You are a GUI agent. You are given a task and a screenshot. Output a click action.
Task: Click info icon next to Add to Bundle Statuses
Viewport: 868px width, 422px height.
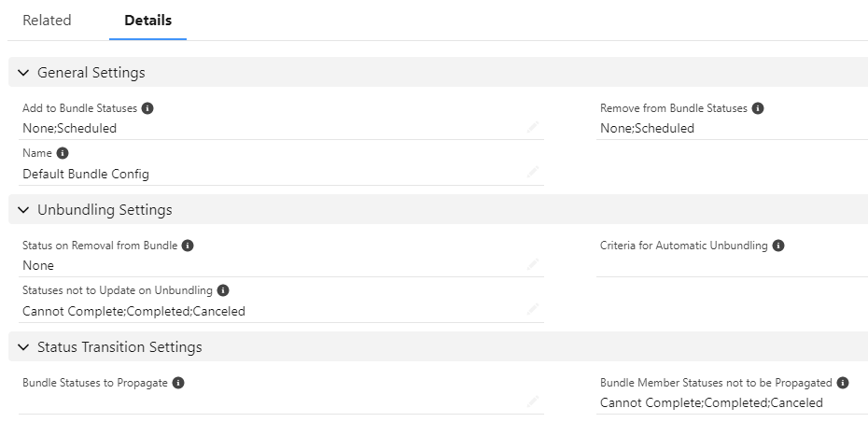(x=147, y=108)
